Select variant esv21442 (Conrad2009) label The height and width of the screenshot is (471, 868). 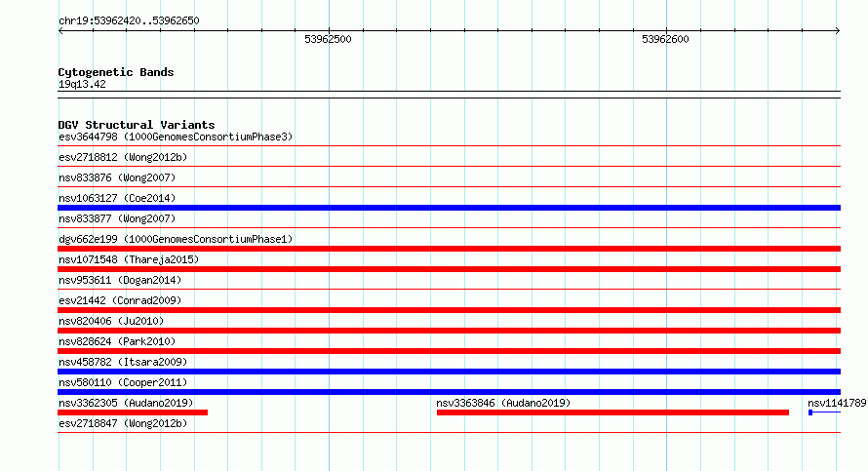[120, 300]
